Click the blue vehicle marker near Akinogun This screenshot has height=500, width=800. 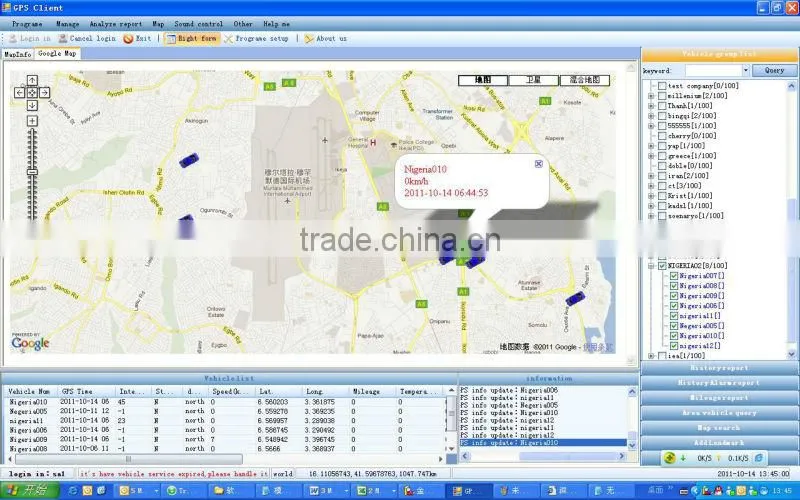pos(189,160)
